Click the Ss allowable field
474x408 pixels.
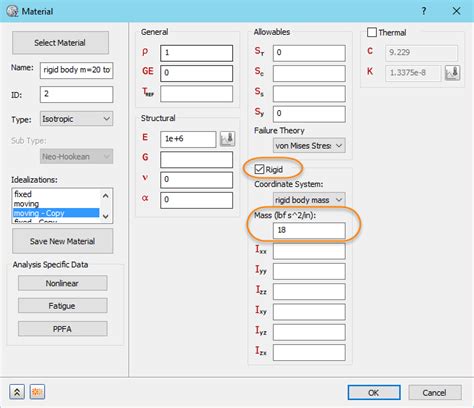click(x=309, y=93)
